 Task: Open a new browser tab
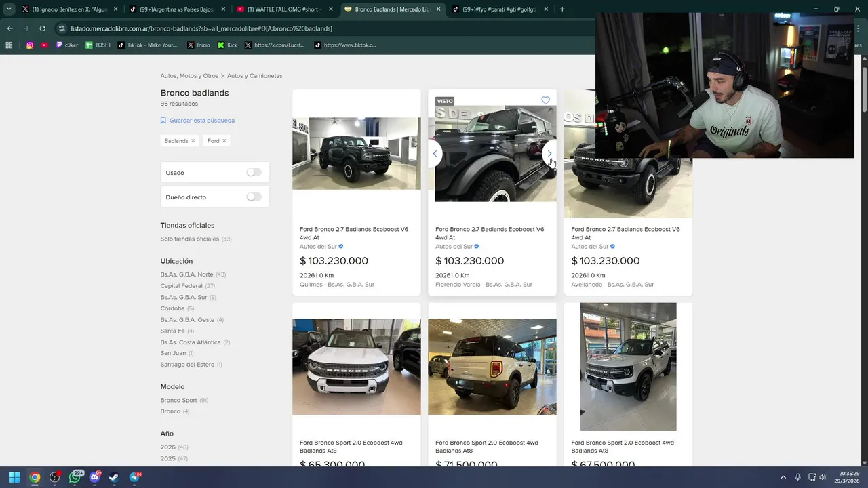pos(562,9)
